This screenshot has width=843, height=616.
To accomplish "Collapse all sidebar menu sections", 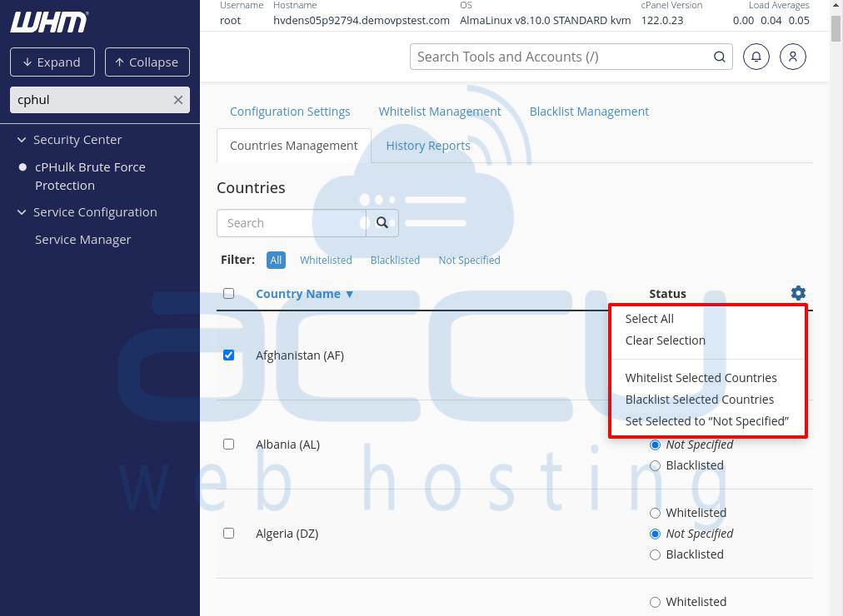I will [x=147, y=62].
